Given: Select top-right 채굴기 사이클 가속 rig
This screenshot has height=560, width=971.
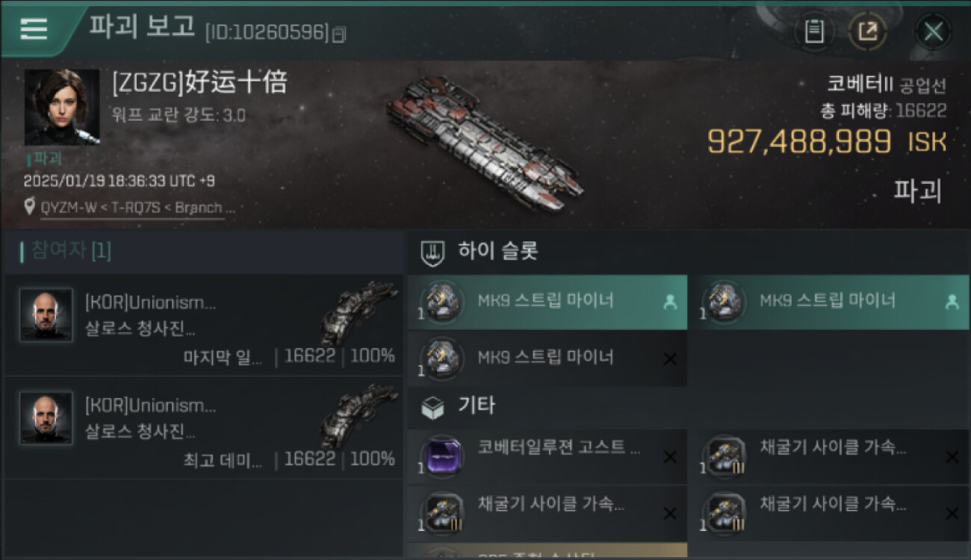Looking at the screenshot, I should coord(831,455).
